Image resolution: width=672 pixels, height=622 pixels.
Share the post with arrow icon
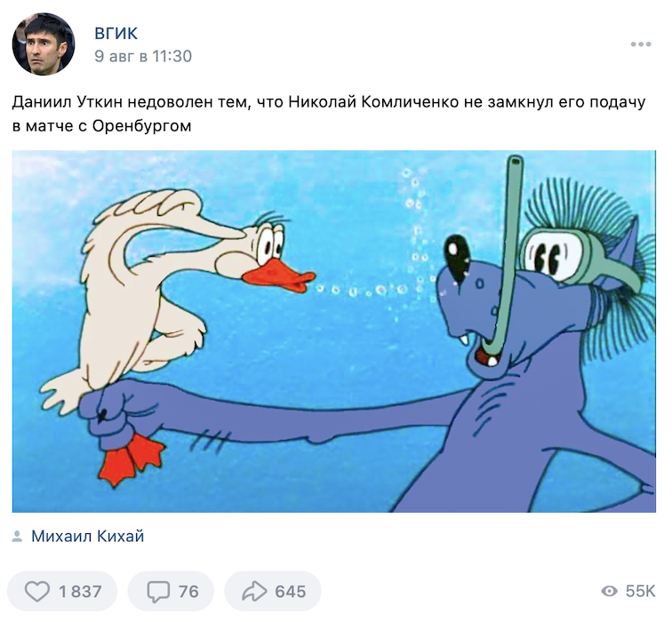(254, 591)
